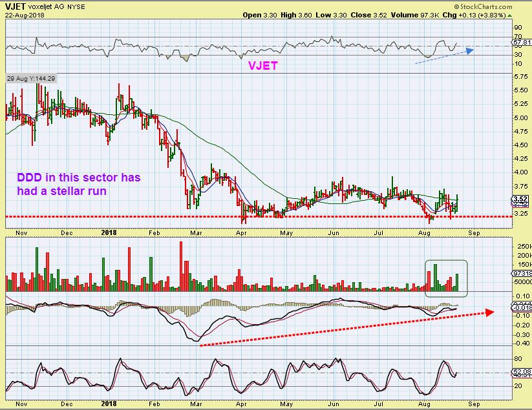Click the last price tag 3.52
Image resolution: width=532 pixels, height=410 pixels.
[x=521, y=199]
